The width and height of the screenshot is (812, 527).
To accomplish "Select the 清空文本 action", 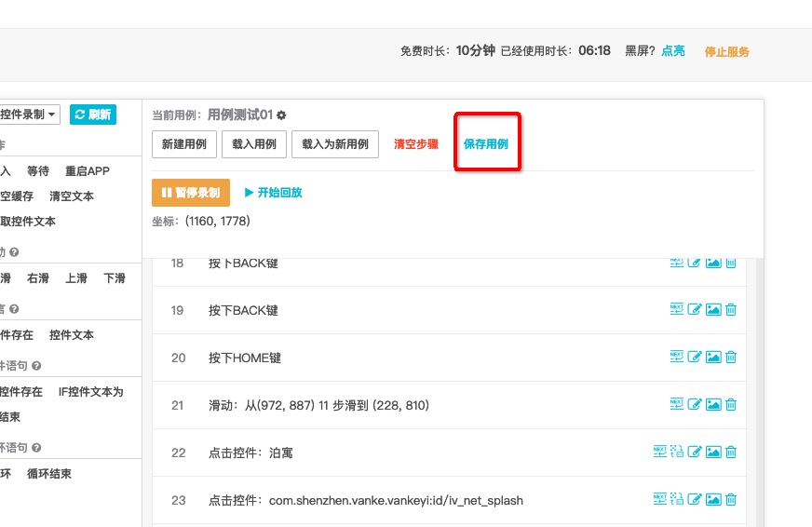I will click(72, 196).
